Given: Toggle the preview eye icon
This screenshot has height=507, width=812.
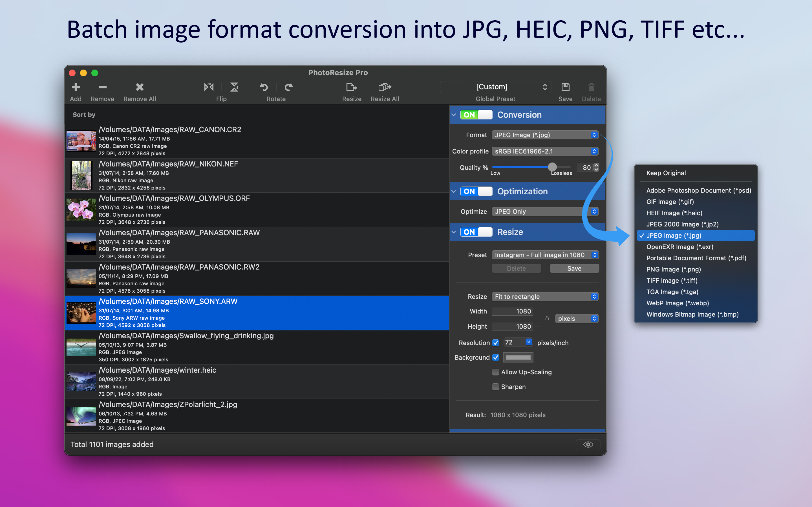Looking at the screenshot, I should coord(588,444).
